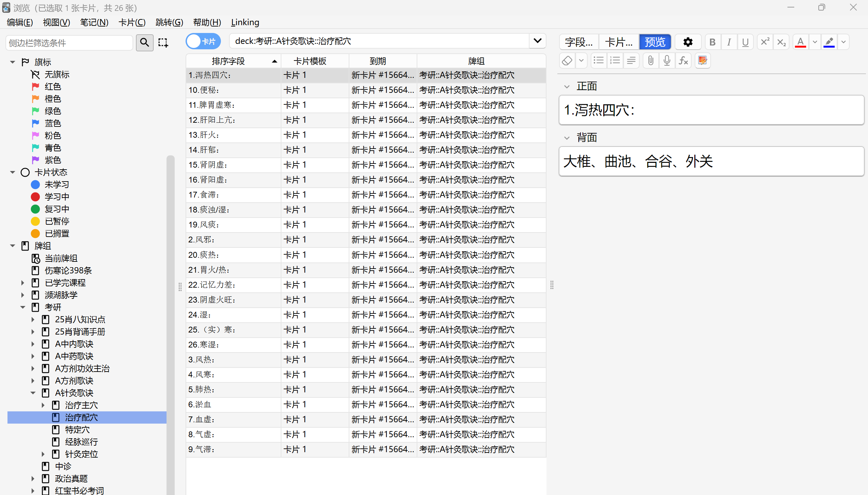
Task: Open the search history dropdown arrow
Action: pos(538,41)
